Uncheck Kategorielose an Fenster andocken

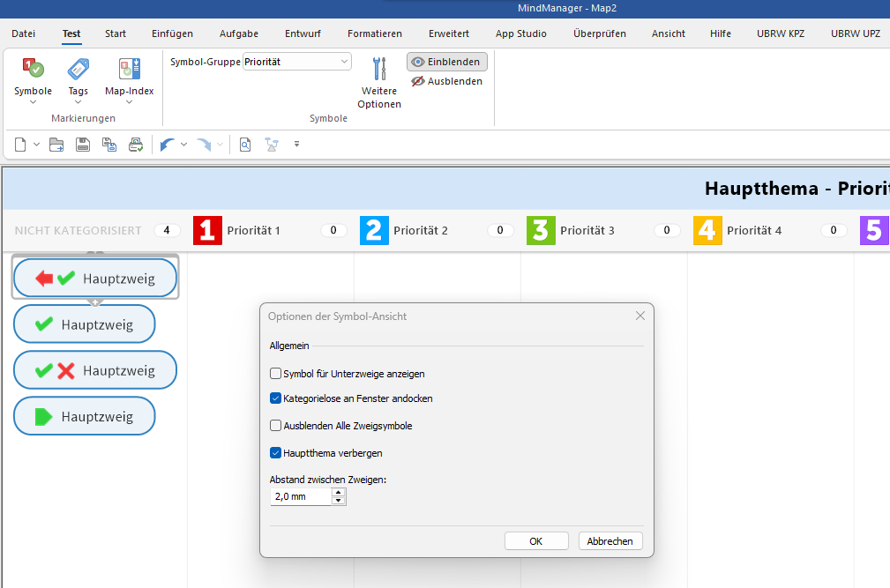276,398
